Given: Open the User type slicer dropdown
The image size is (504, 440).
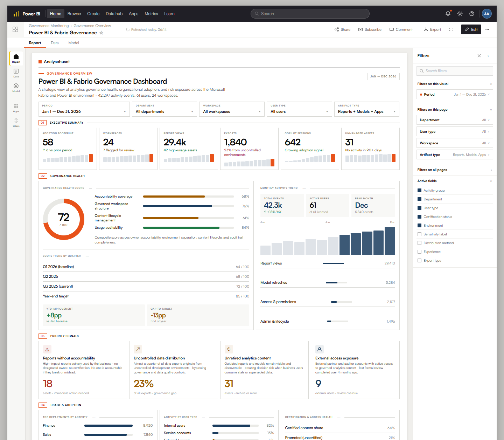Looking at the screenshot, I should (299, 109).
